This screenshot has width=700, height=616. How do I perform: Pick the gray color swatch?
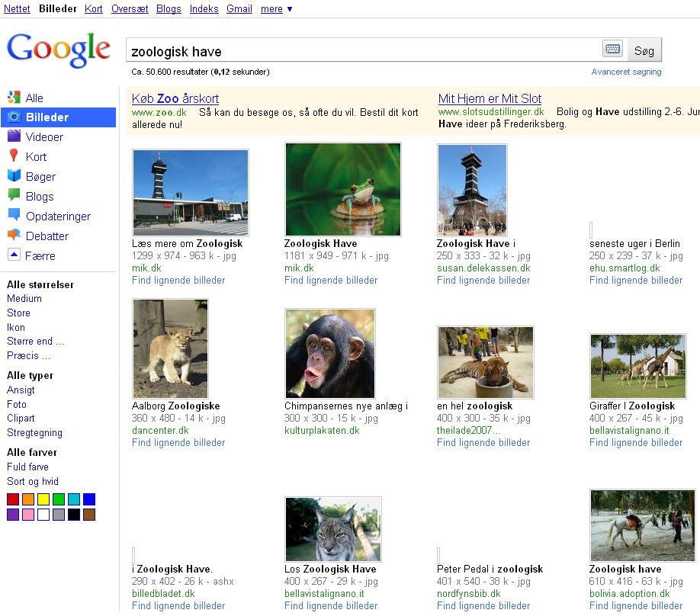click(x=59, y=515)
